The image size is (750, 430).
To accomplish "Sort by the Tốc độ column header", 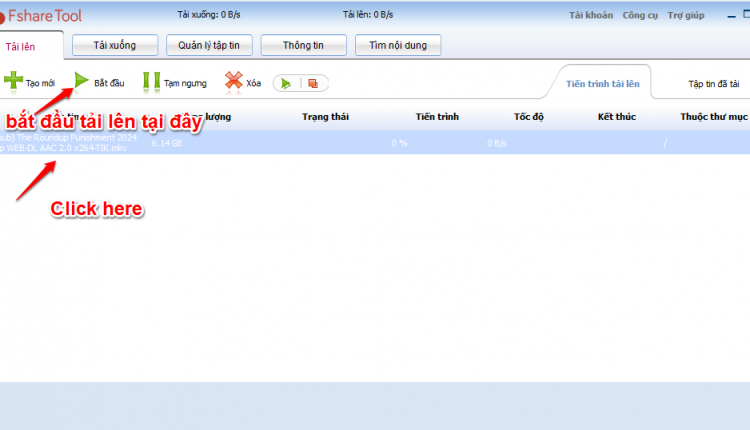I will pos(529,117).
